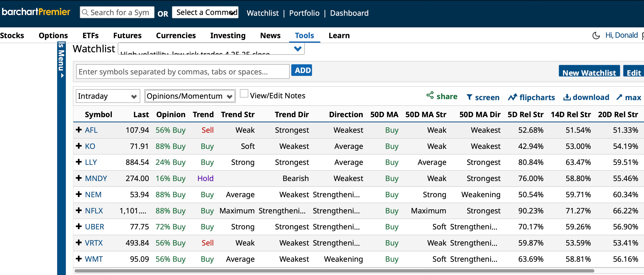Open the AFL symbol link
The width and height of the screenshot is (644, 275).
tap(91, 130)
